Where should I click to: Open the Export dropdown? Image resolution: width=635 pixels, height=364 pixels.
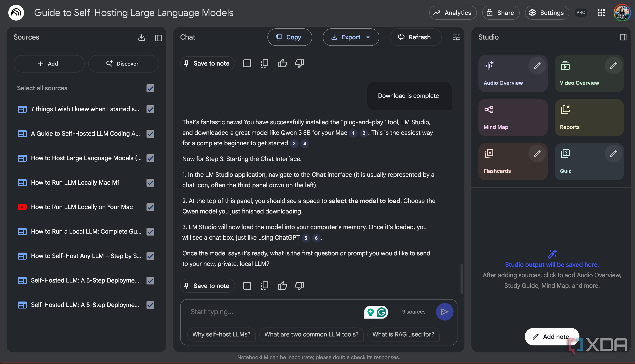351,37
